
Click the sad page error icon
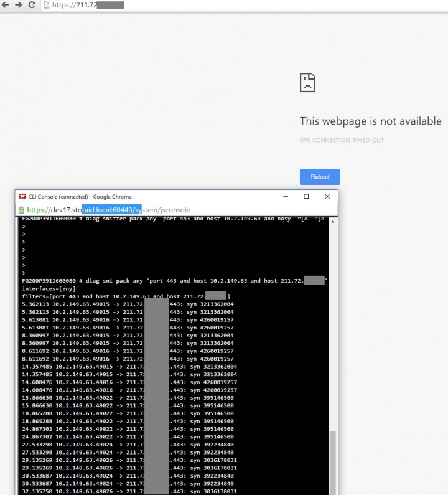[307, 82]
